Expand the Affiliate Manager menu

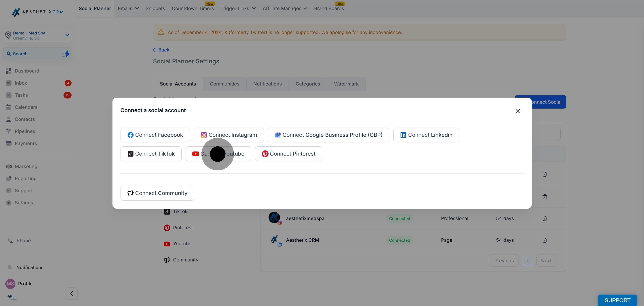coord(285,9)
